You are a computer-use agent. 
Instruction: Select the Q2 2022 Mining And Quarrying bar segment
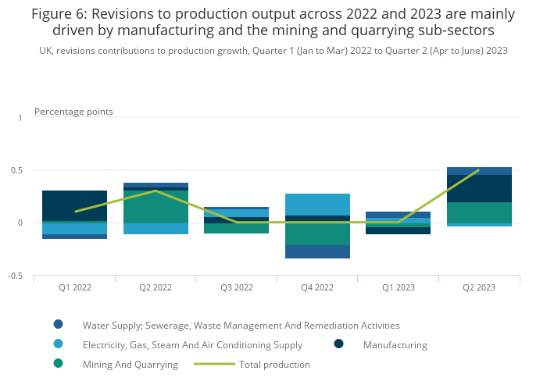click(x=156, y=207)
